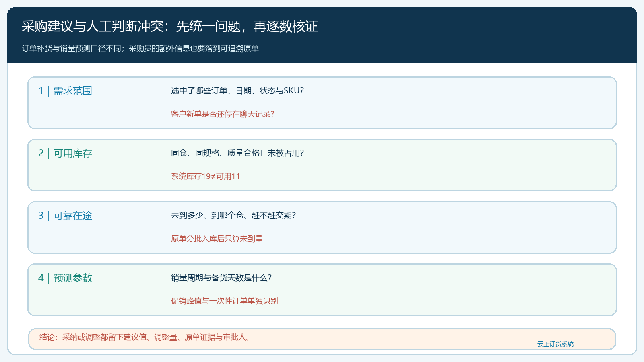Click the red note 客户新单是否还停在聊天记录?
The image size is (644, 362).
tap(223, 114)
